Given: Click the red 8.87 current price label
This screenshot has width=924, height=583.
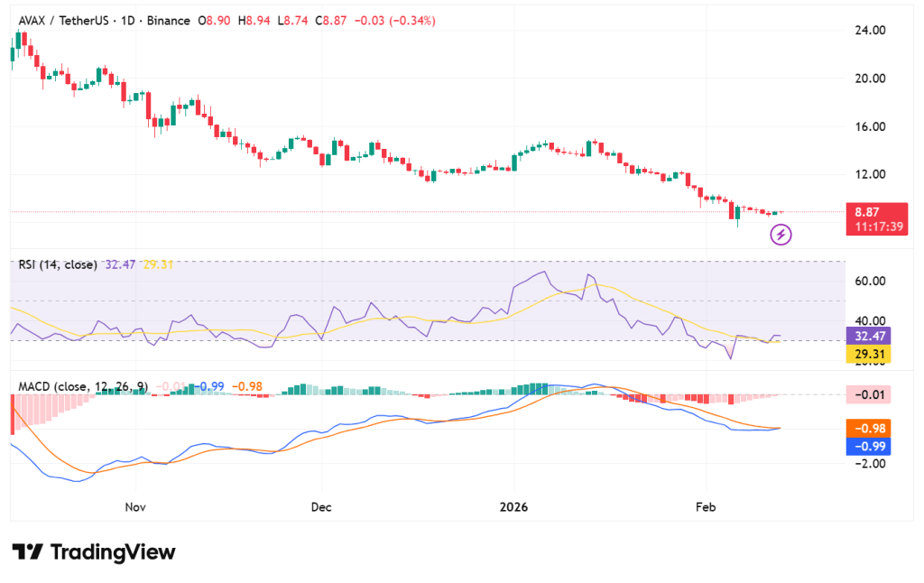Looking at the screenshot, I should point(867,212).
